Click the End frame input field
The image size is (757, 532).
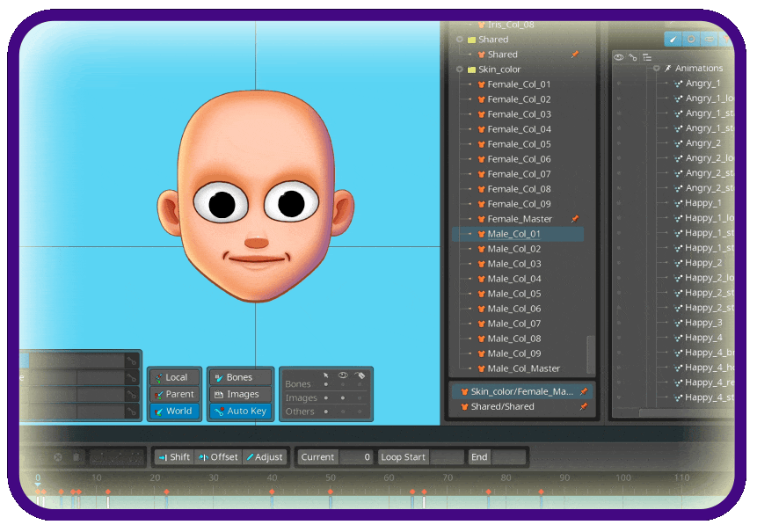[509, 457]
